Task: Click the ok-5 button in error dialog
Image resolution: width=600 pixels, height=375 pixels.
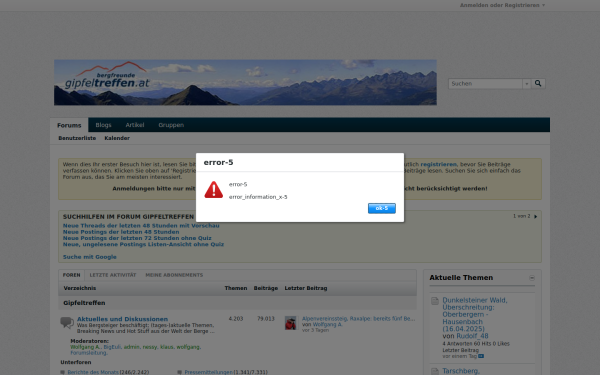Action: pos(382,208)
